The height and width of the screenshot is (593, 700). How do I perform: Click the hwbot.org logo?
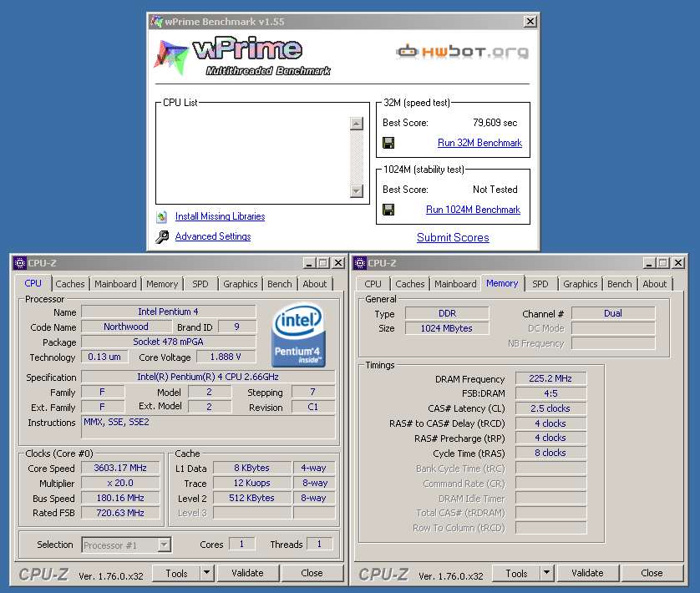[462, 51]
